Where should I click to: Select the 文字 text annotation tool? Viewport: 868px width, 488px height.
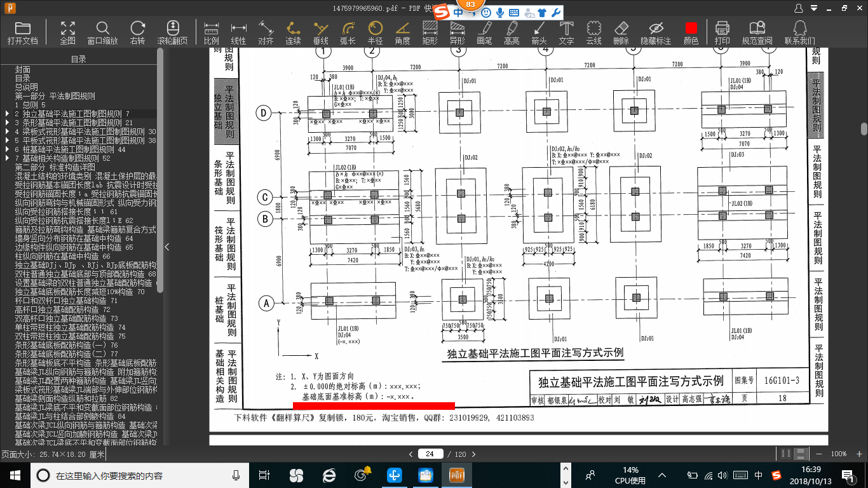(x=567, y=33)
